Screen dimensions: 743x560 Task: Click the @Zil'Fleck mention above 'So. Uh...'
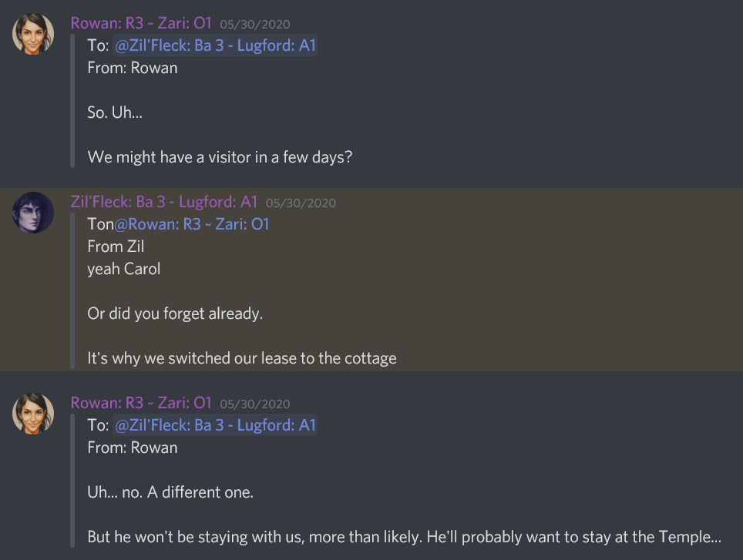[215, 45]
